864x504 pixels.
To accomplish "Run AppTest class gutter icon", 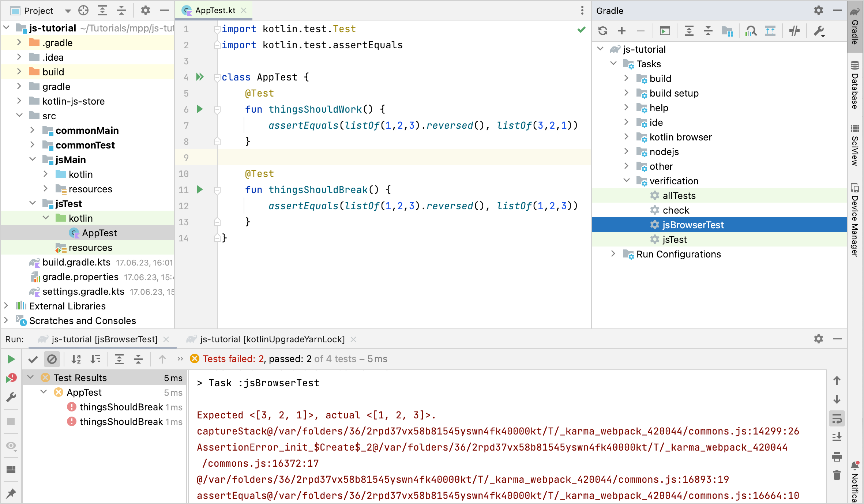I will pos(200,77).
